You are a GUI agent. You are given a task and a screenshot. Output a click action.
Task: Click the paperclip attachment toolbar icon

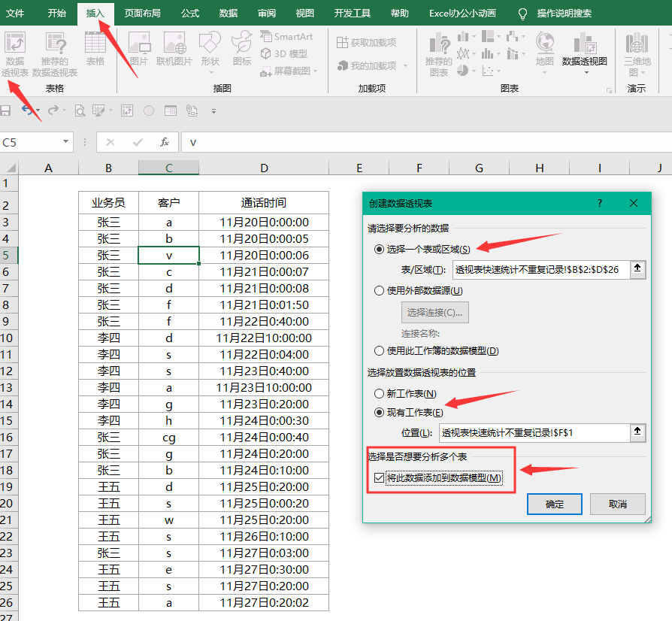[192, 111]
